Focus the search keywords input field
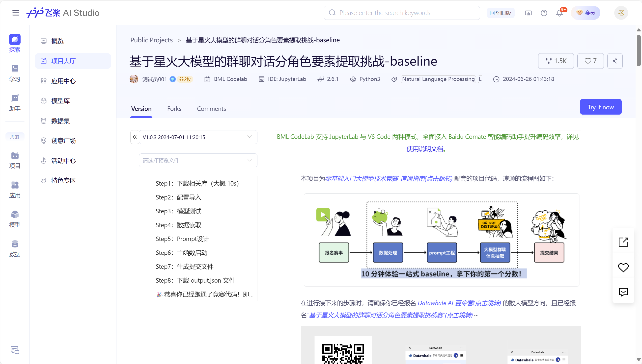 (402, 13)
